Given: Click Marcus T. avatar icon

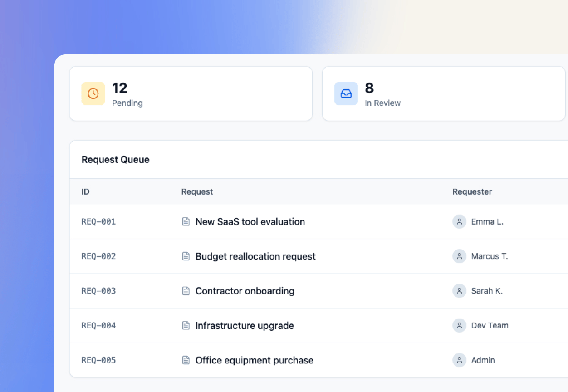Looking at the screenshot, I should tap(459, 256).
